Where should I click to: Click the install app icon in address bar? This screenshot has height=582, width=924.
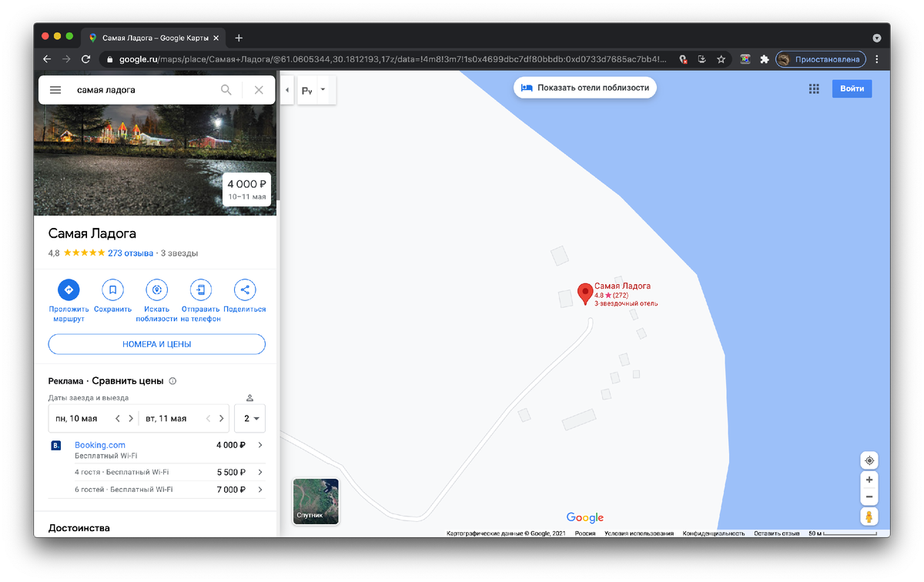[702, 59]
